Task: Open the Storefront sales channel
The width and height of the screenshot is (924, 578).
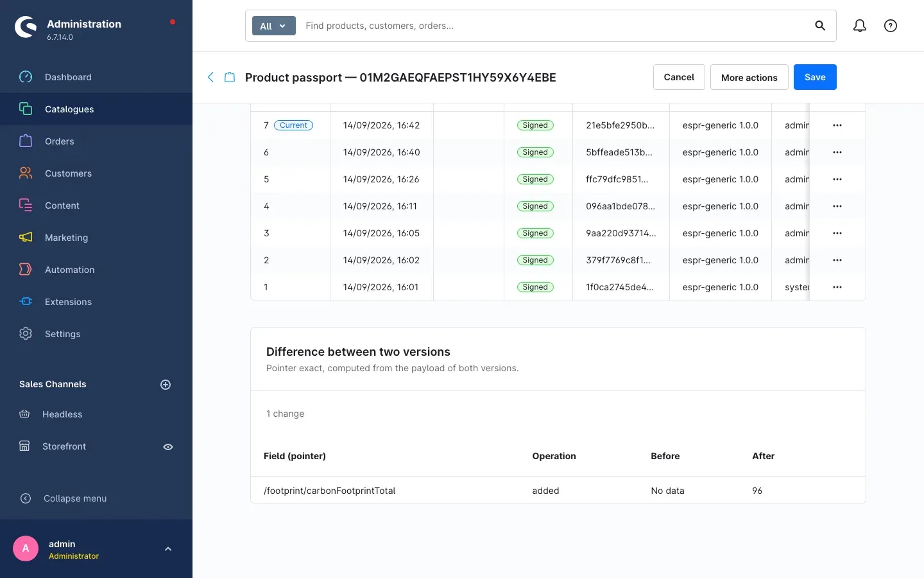Action: point(64,446)
